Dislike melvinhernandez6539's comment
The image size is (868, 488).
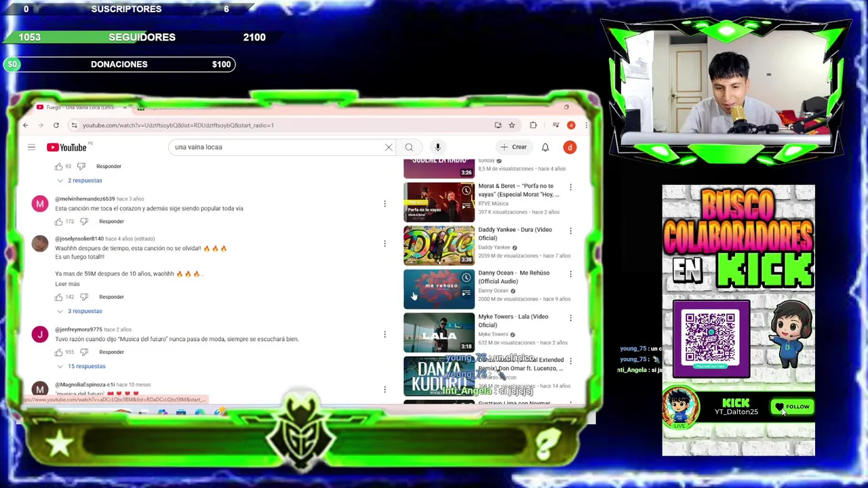[84, 222]
